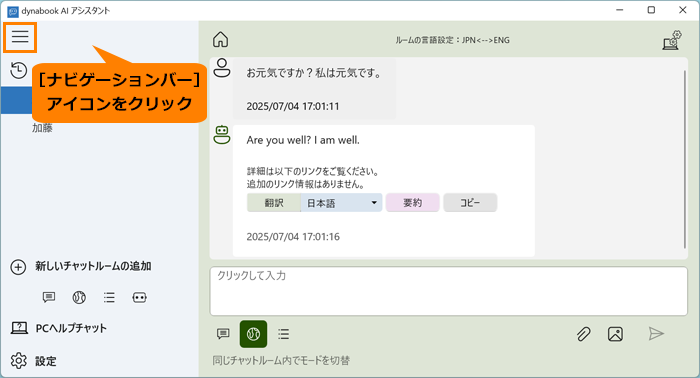Click the AI robot avatar icon

[x=222, y=135]
